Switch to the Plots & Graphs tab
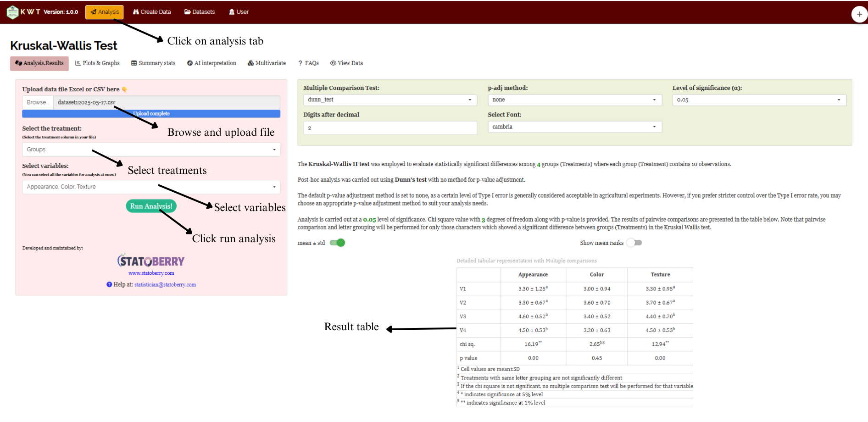 97,63
